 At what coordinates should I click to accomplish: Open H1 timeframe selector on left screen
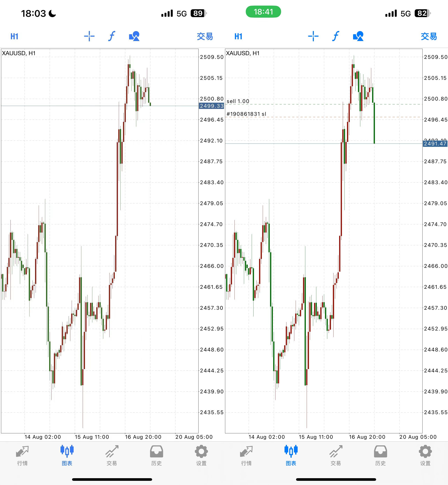coord(14,36)
